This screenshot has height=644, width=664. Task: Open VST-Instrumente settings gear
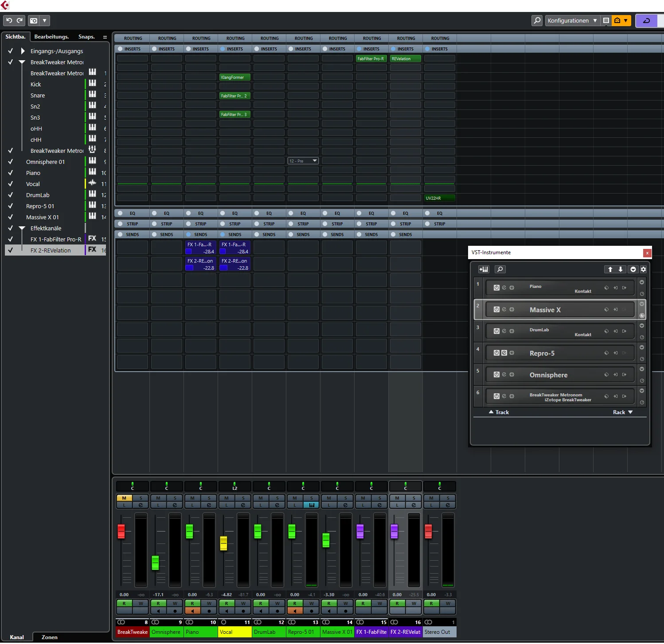[643, 269]
